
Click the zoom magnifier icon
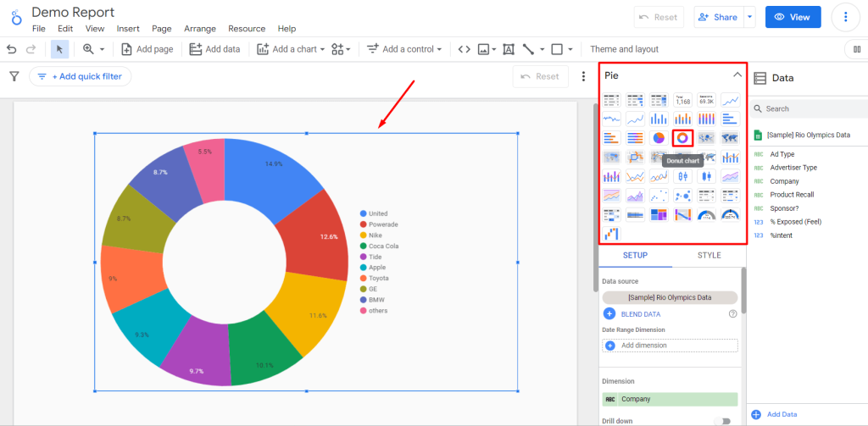click(x=88, y=49)
